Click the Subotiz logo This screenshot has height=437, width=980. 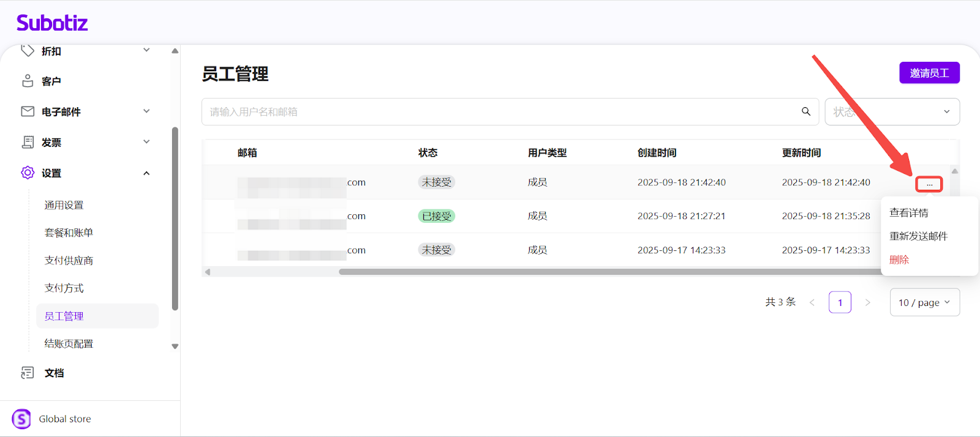(52, 23)
